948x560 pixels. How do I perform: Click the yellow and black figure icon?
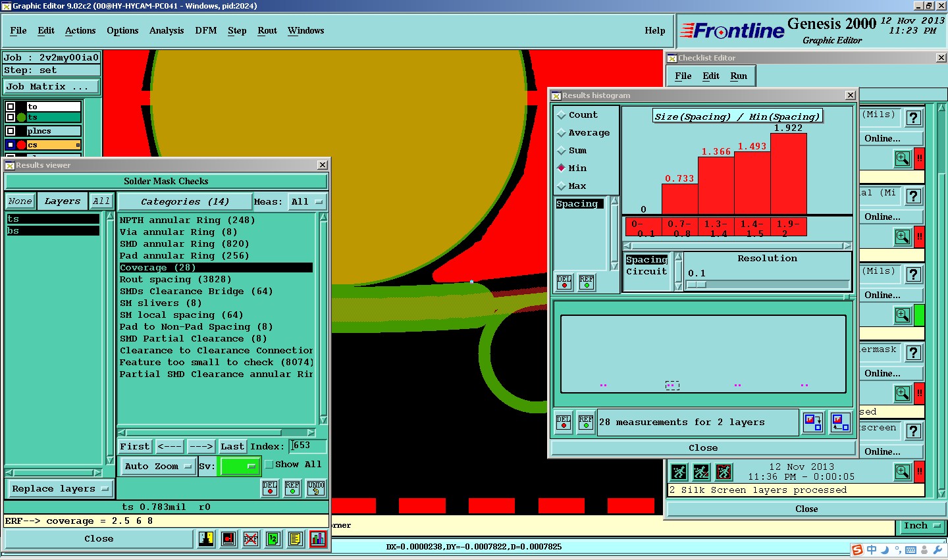tap(206, 539)
